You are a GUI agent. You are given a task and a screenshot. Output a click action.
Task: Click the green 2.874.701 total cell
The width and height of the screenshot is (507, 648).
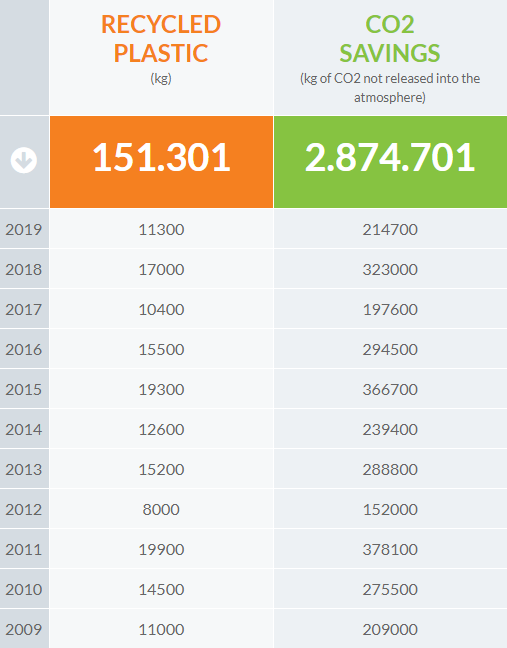click(390, 162)
